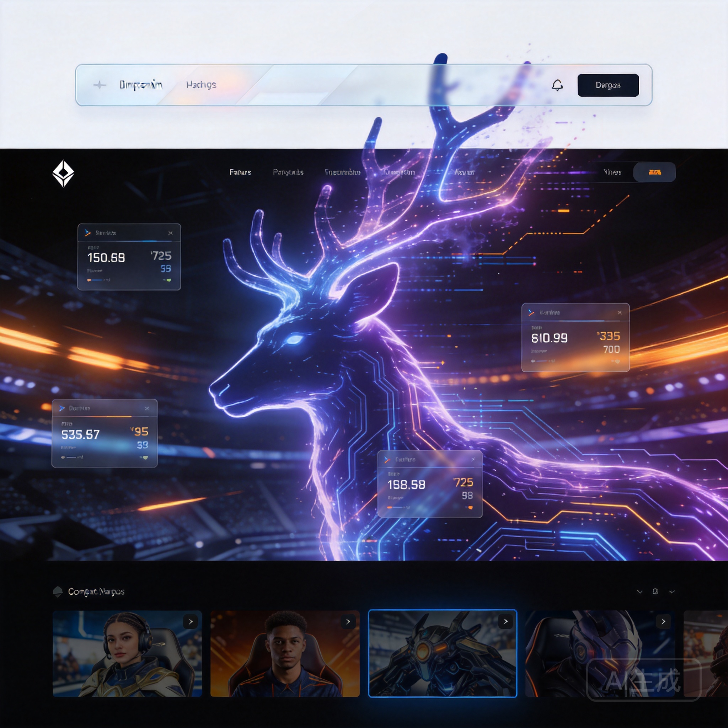Close the 535.57 stats card
The height and width of the screenshot is (728, 728).
coord(147,408)
